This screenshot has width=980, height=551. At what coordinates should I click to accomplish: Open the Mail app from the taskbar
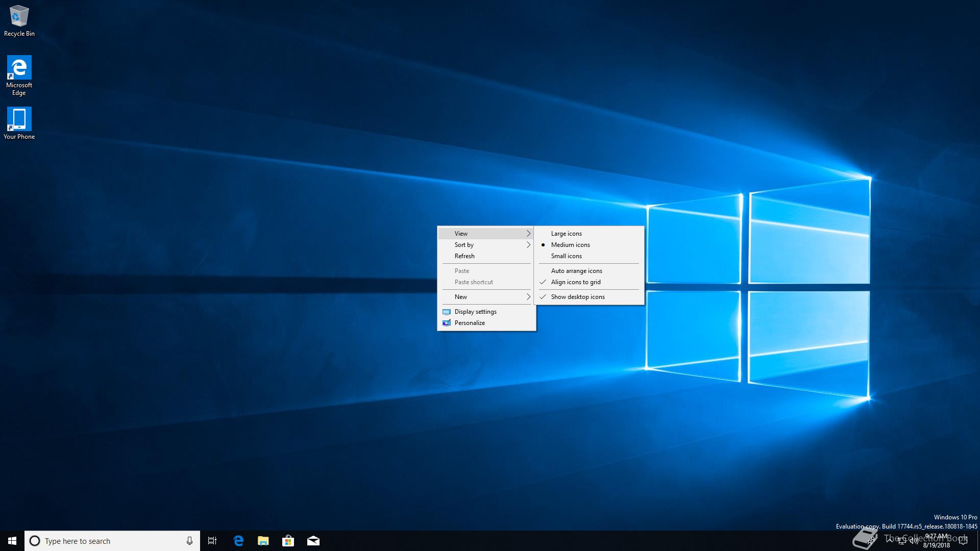pyautogui.click(x=313, y=541)
